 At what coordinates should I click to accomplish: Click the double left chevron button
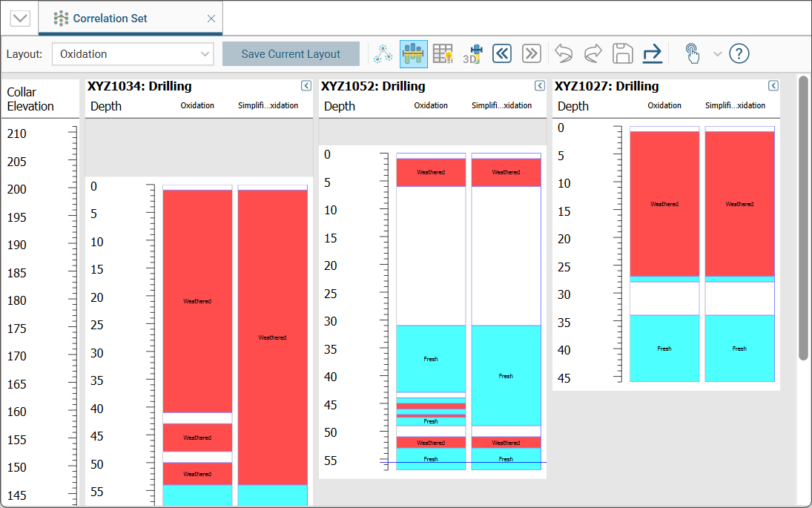pyautogui.click(x=502, y=53)
